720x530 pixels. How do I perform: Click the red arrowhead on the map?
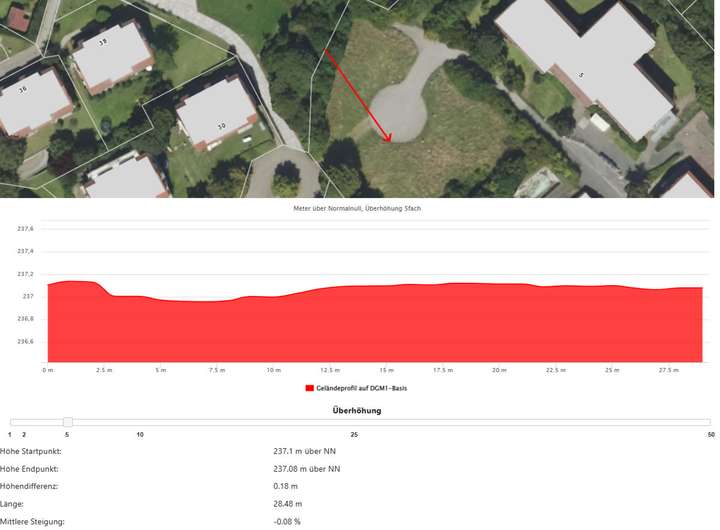click(x=389, y=138)
